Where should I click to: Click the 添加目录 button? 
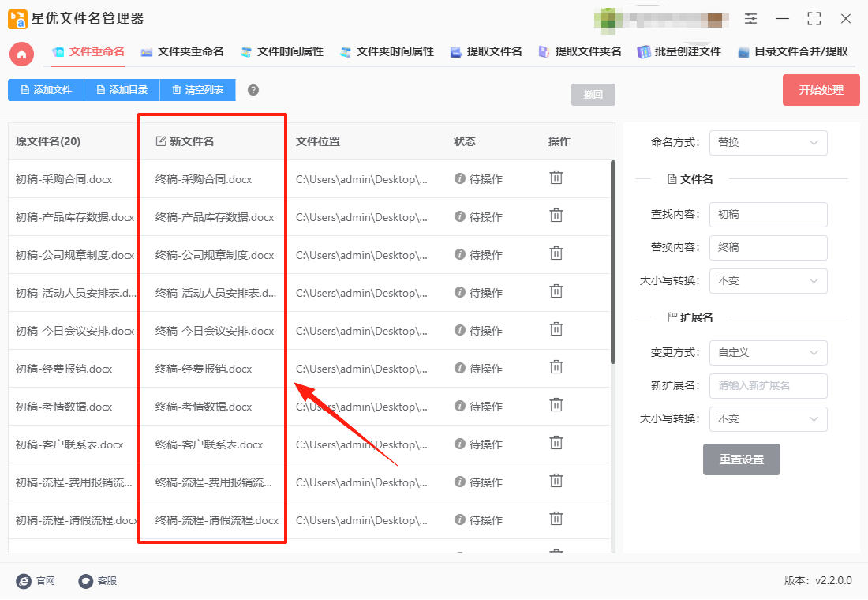click(x=122, y=90)
